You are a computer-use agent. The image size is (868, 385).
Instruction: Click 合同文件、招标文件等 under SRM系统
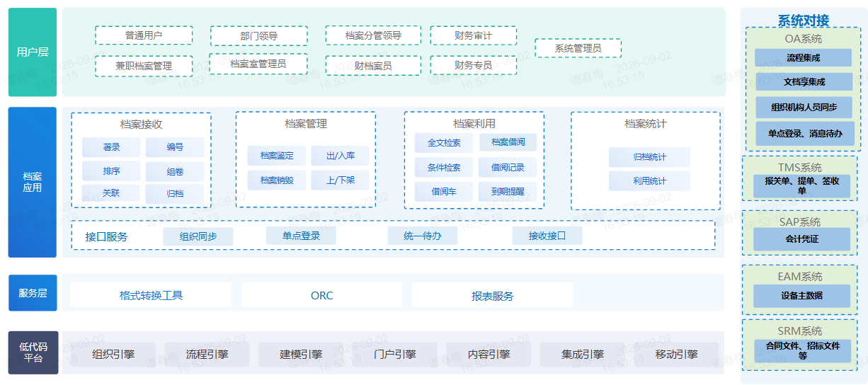[x=801, y=351]
